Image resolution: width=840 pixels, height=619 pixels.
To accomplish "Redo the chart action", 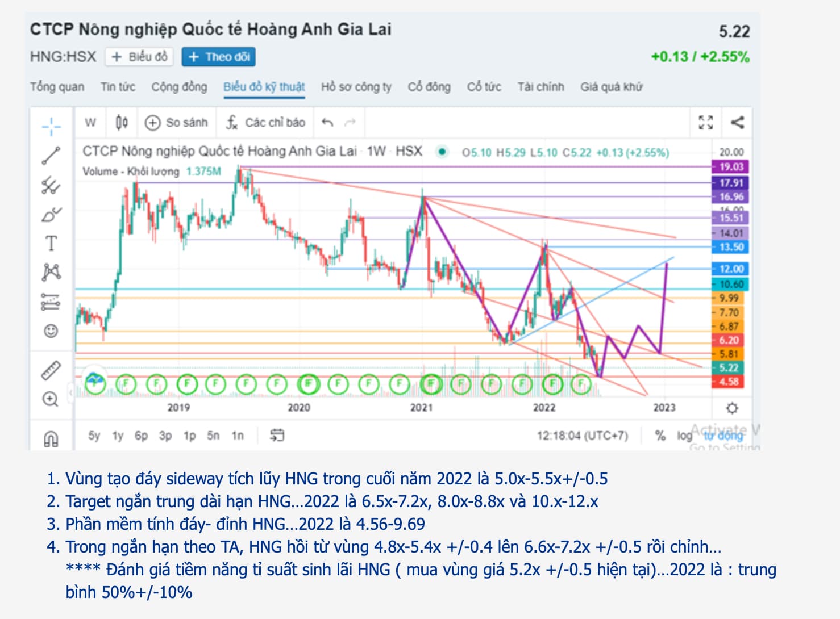I will [x=350, y=122].
